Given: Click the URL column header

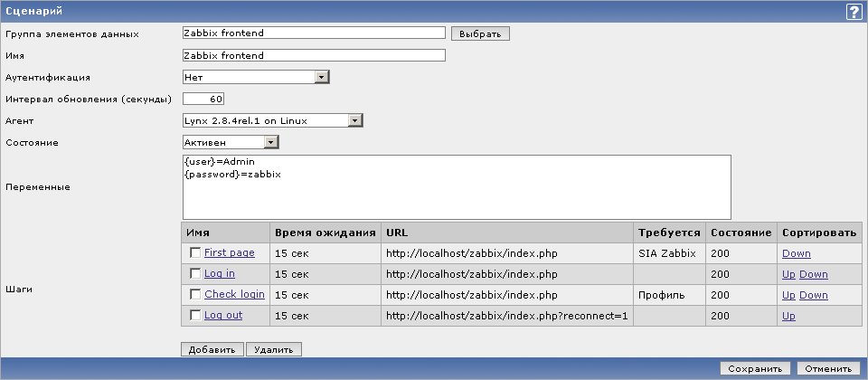Looking at the screenshot, I should pyautogui.click(x=507, y=233).
